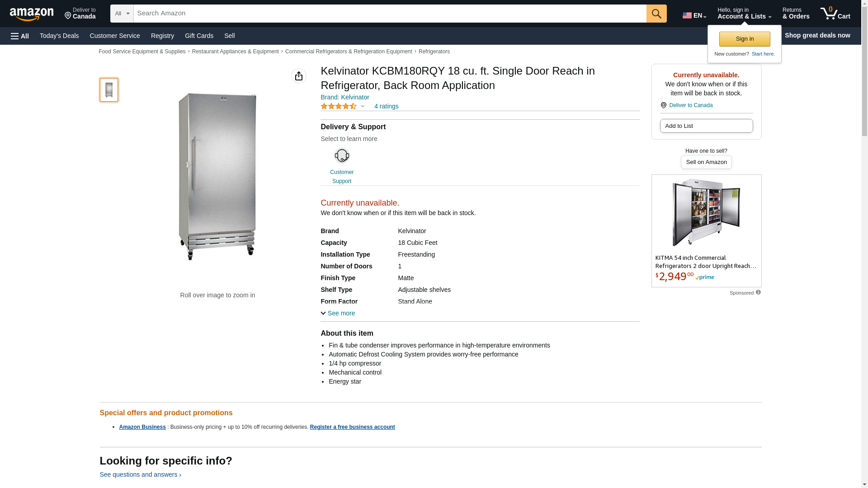868x488 pixels.
Task: Expand See more product details
Action: pyautogui.click(x=338, y=313)
